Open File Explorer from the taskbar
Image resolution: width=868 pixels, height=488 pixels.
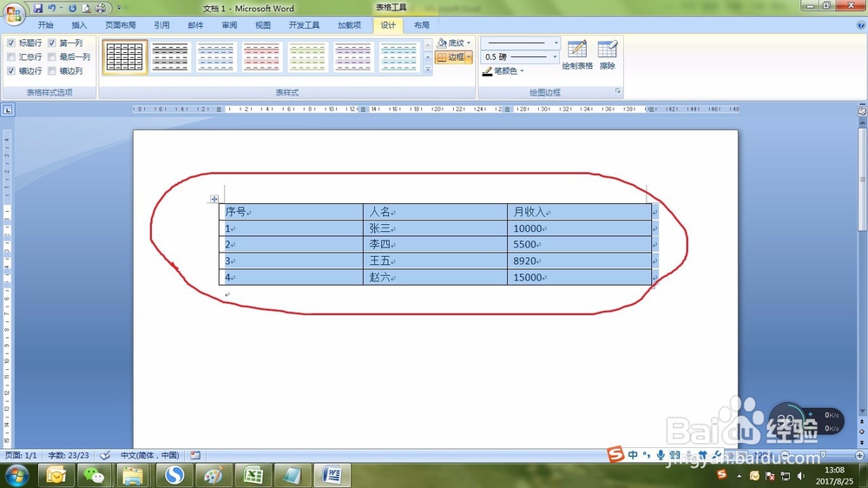coord(133,476)
